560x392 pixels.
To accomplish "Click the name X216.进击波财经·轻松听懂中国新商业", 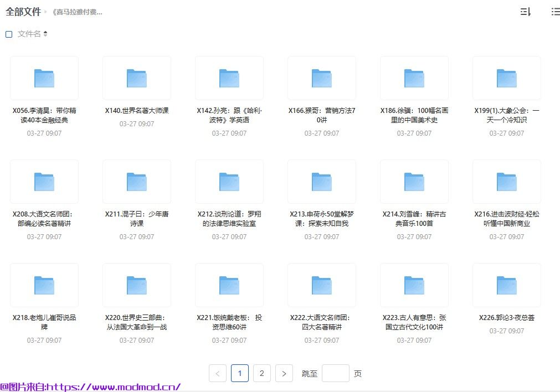I will (x=507, y=219).
